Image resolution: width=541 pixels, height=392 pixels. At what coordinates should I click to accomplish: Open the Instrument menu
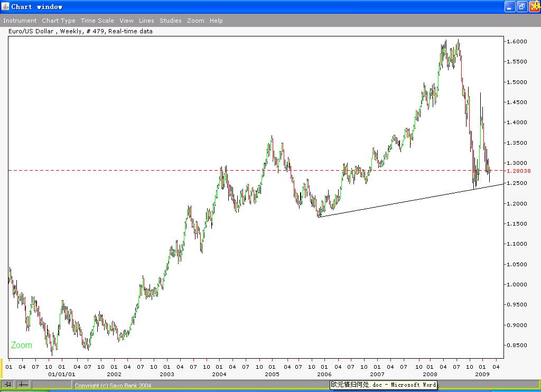[20, 21]
